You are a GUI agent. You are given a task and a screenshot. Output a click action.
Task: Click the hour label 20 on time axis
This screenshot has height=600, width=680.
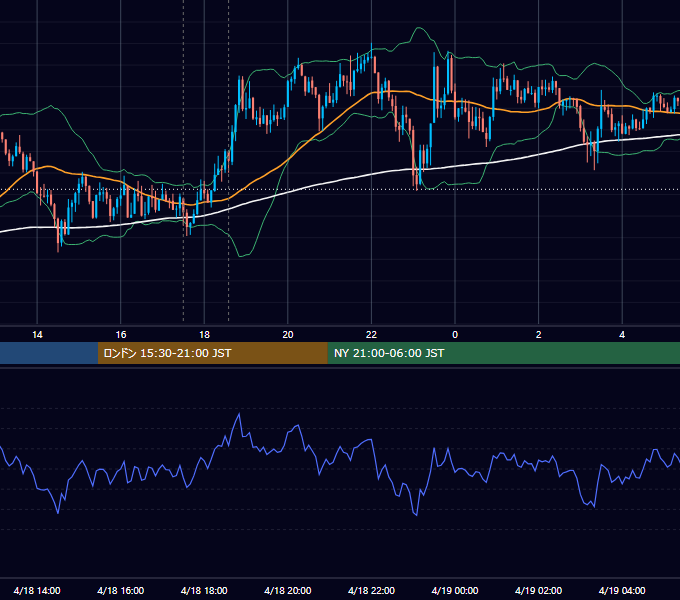(x=288, y=335)
